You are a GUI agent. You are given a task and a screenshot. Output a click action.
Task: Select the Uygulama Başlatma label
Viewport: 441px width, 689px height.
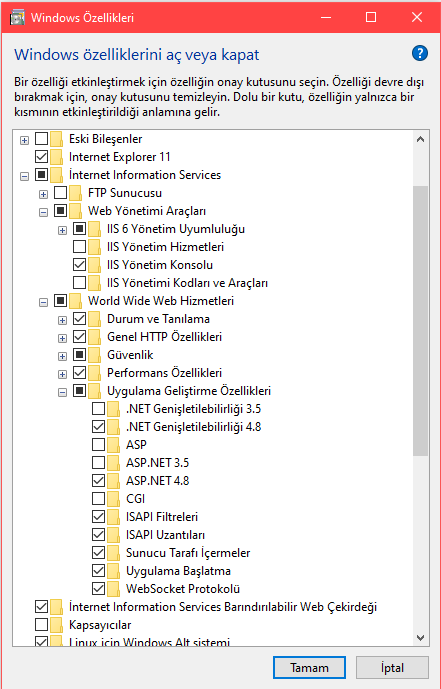pos(178,571)
